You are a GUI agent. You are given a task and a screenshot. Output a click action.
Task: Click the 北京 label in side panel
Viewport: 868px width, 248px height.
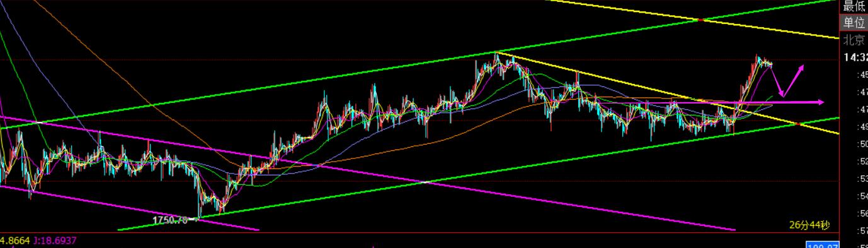pos(855,40)
